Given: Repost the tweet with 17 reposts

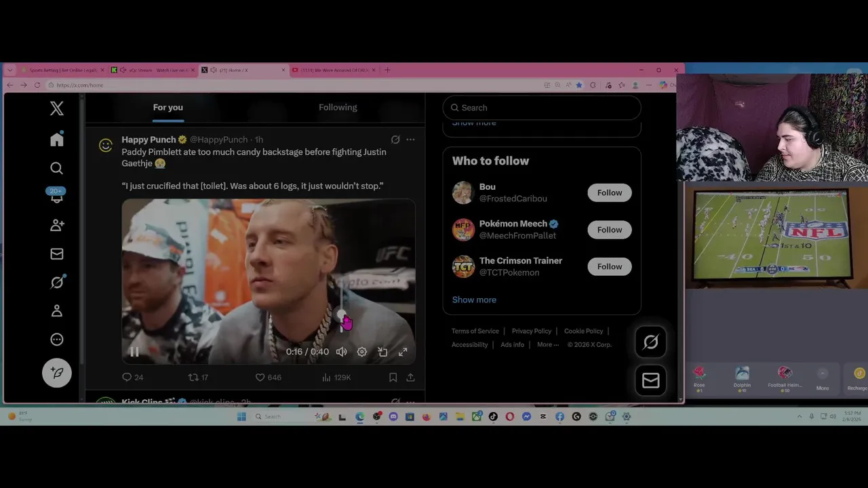Looking at the screenshot, I should point(198,378).
